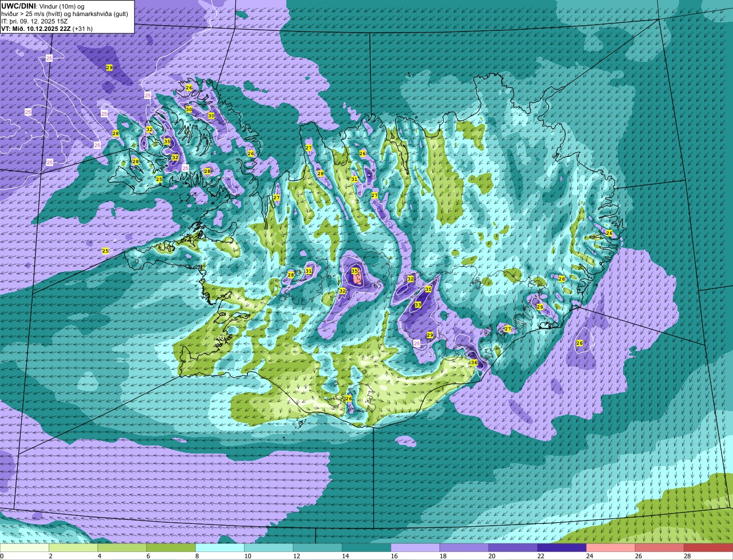Viewport: 733px width, 560px height.
Task: Select the 4–6 m/s green legend swatch
Action: click(x=122, y=548)
